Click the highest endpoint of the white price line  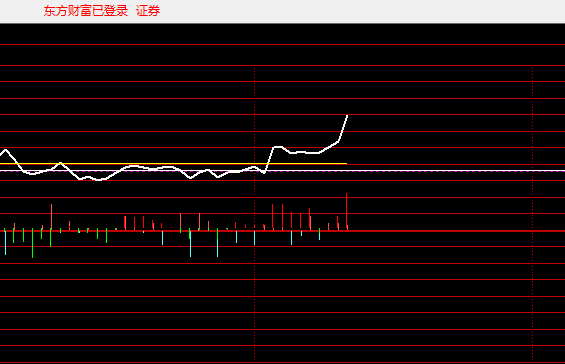click(x=347, y=116)
